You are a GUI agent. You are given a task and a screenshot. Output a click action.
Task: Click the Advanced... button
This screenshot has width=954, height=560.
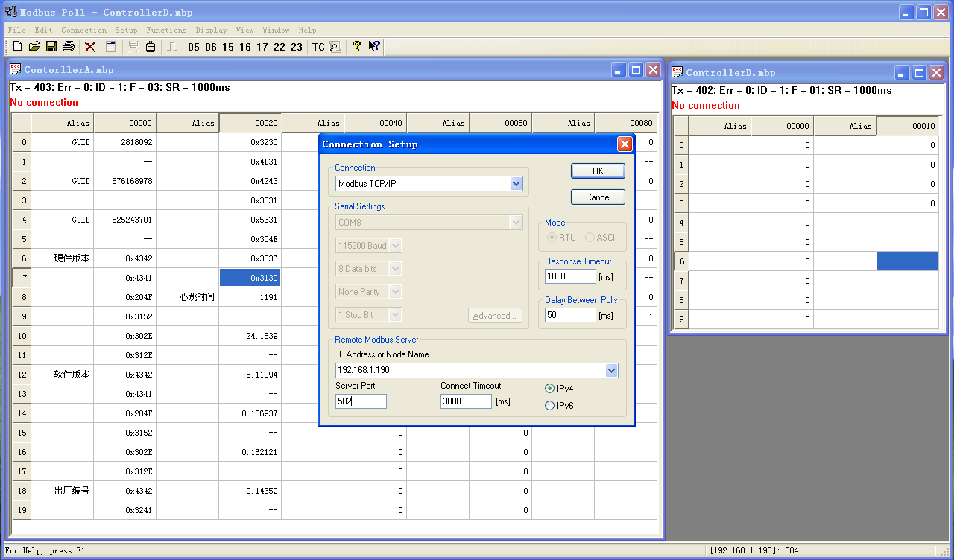pyautogui.click(x=495, y=316)
